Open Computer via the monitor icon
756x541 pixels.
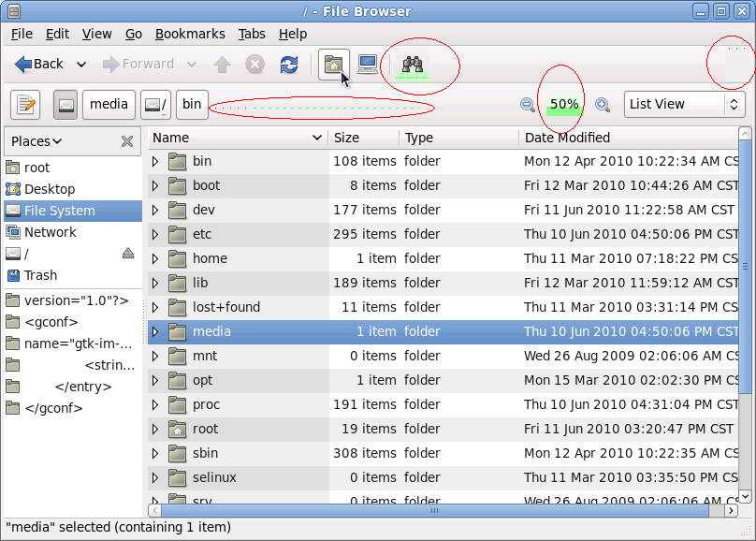pyautogui.click(x=368, y=65)
